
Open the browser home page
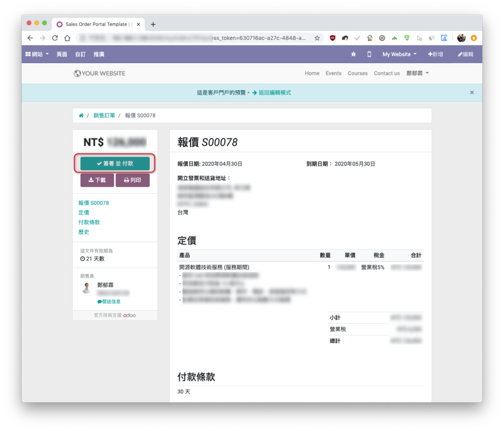[67, 38]
